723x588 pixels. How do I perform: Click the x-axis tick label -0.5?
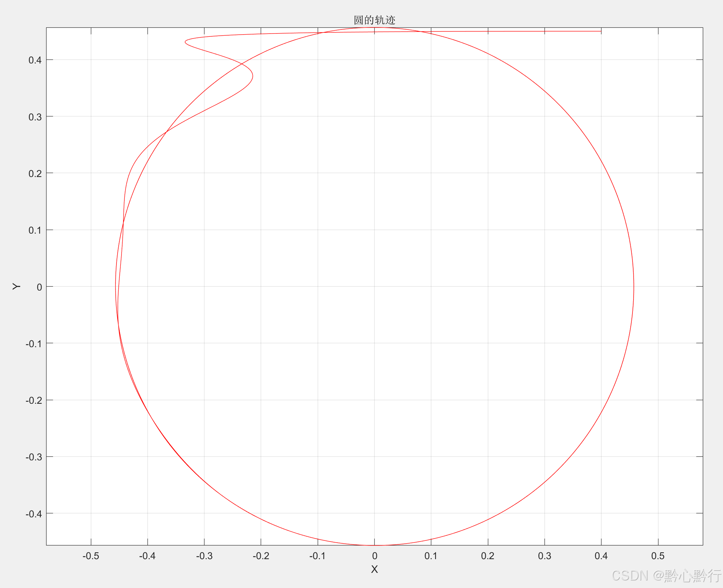point(91,556)
